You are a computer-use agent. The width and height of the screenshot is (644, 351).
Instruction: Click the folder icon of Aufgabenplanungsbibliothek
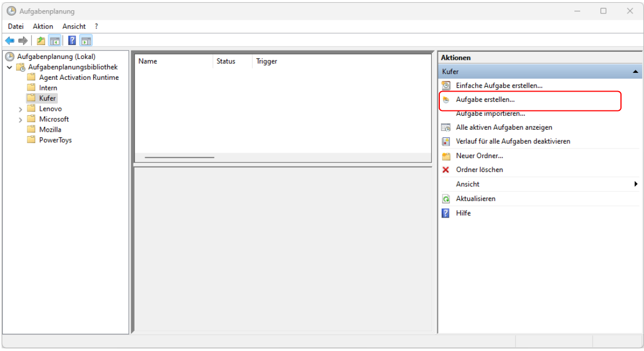[20, 67]
